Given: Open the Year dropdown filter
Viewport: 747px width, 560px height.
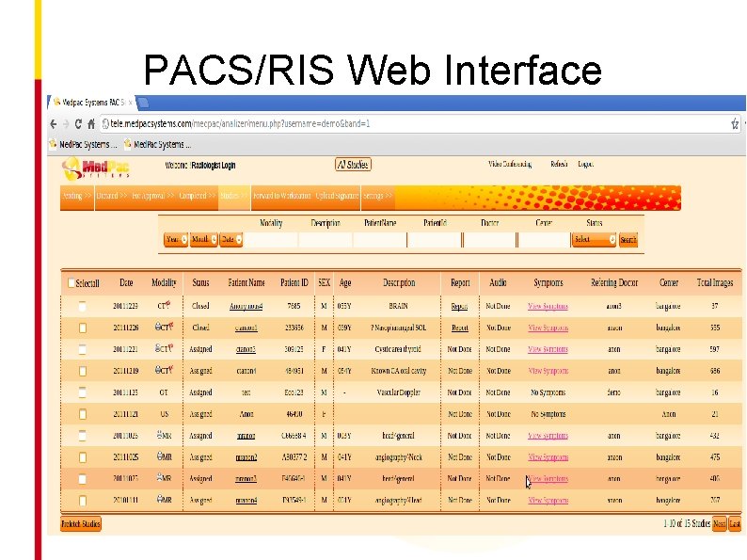Looking at the screenshot, I should tap(176, 239).
